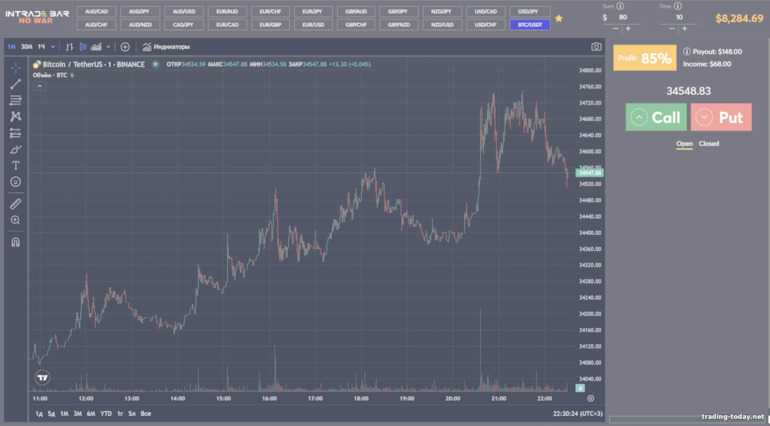
Task: Select the EUR/CHF currency pair
Action: pyautogui.click(x=271, y=11)
